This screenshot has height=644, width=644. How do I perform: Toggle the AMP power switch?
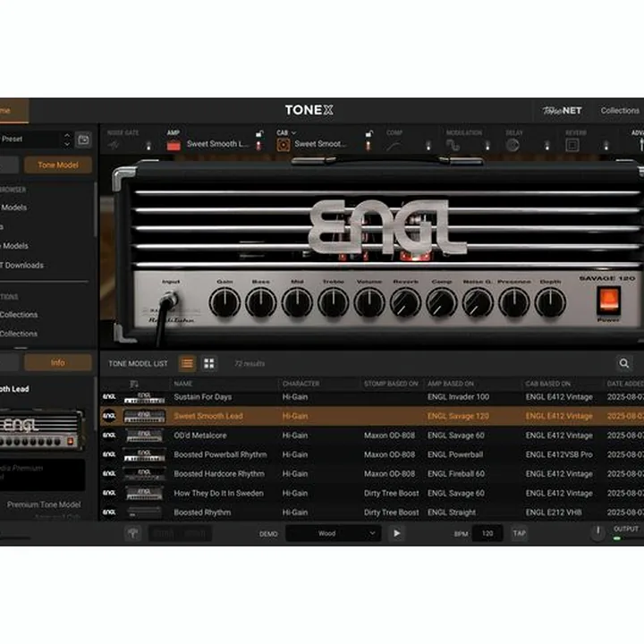pos(258,146)
